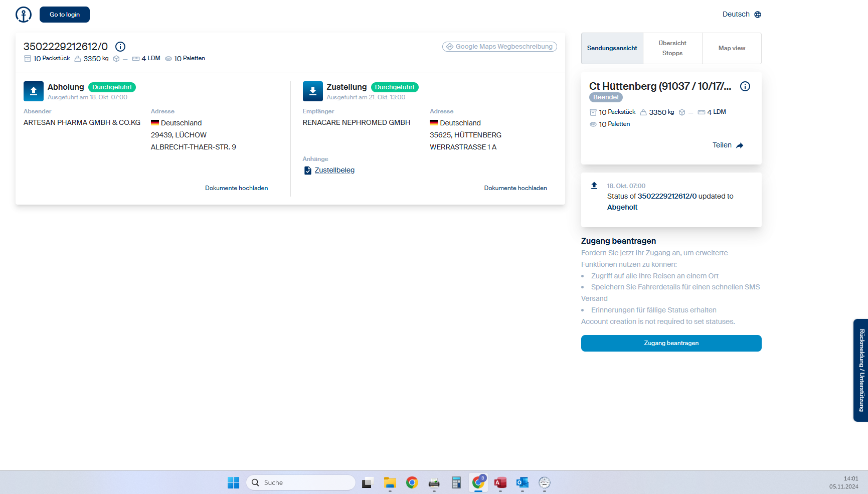
Task: Open the Rückmeldung / Unterstützung side tab
Action: point(861,370)
